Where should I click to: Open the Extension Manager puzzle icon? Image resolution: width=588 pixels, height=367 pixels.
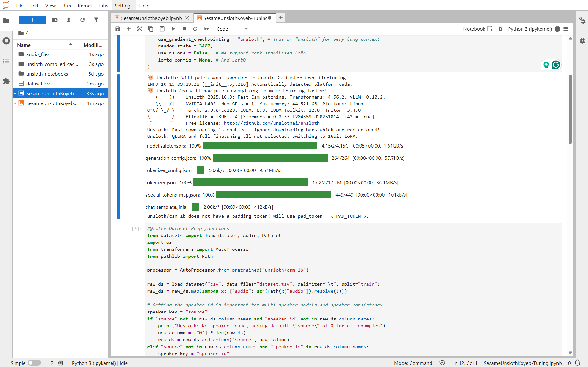pos(6,81)
